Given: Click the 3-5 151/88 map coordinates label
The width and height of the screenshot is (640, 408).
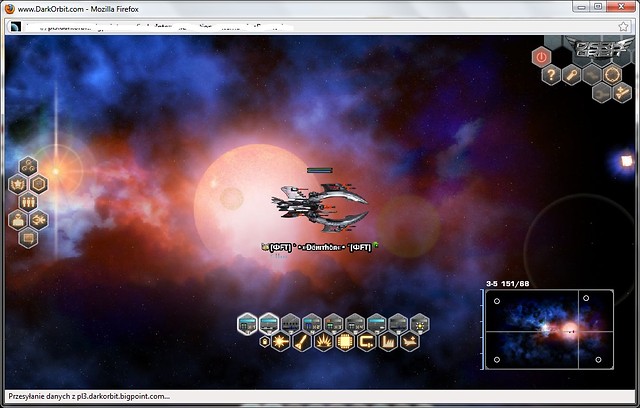Looking at the screenshot, I should [507, 284].
